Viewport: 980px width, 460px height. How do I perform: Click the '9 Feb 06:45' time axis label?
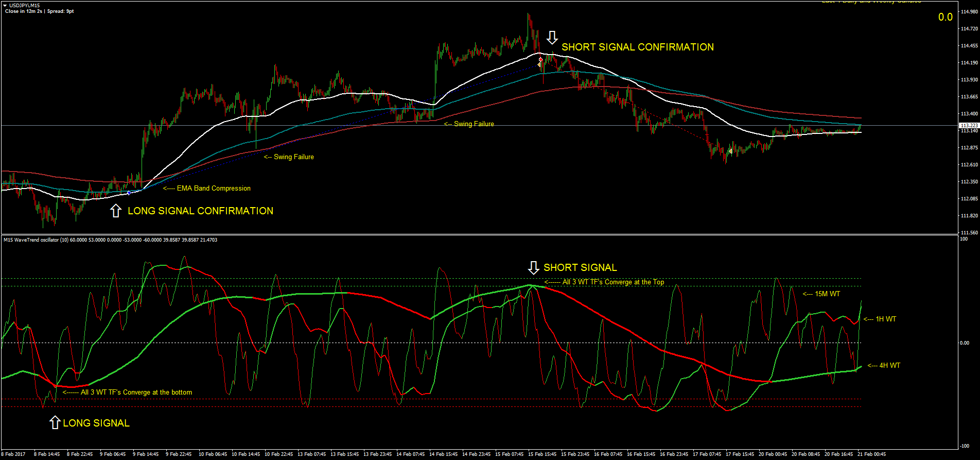pyautogui.click(x=113, y=454)
